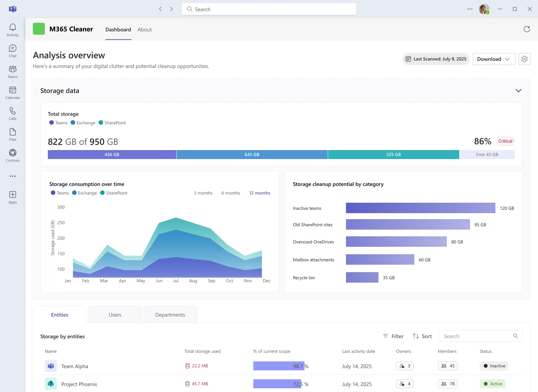Open the user profile avatar
Image resolution: width=538 pixels, height=392 pixels.
tap(484, 9)
